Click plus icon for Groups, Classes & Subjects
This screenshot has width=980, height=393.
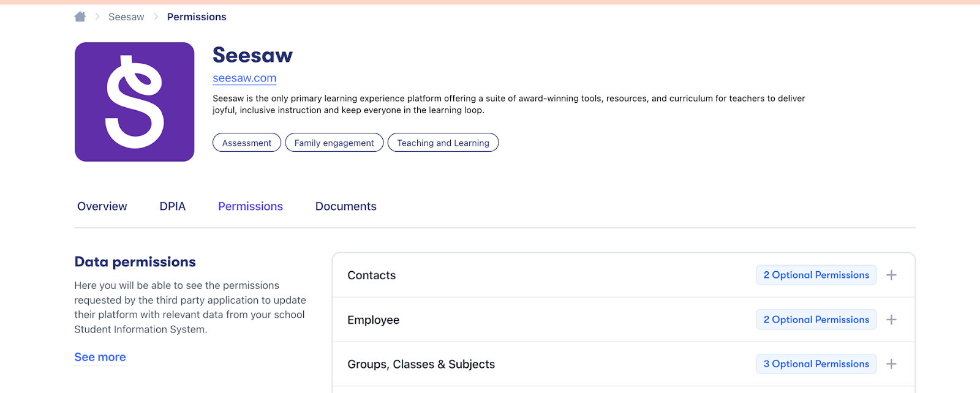pyautogui.click(x=891, y=364)
